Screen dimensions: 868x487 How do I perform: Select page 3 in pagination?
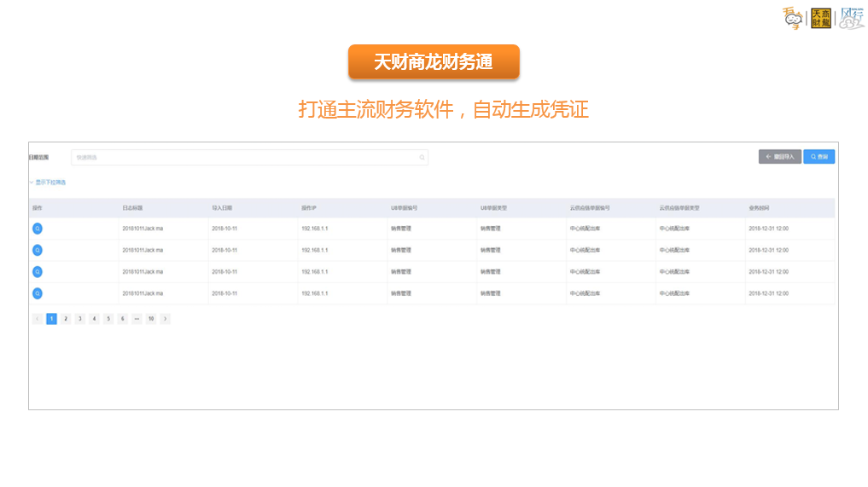click(x=79, y=319)
